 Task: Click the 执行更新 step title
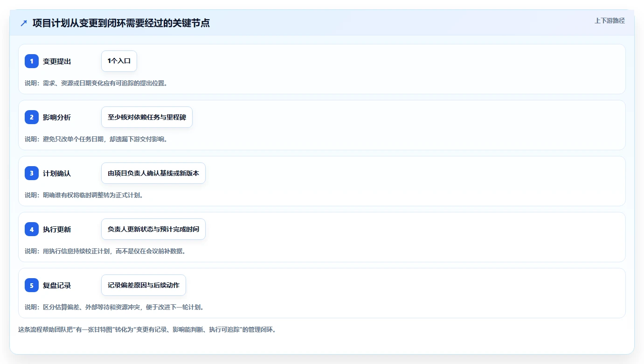pyautogui.click(x=57, y=229)
